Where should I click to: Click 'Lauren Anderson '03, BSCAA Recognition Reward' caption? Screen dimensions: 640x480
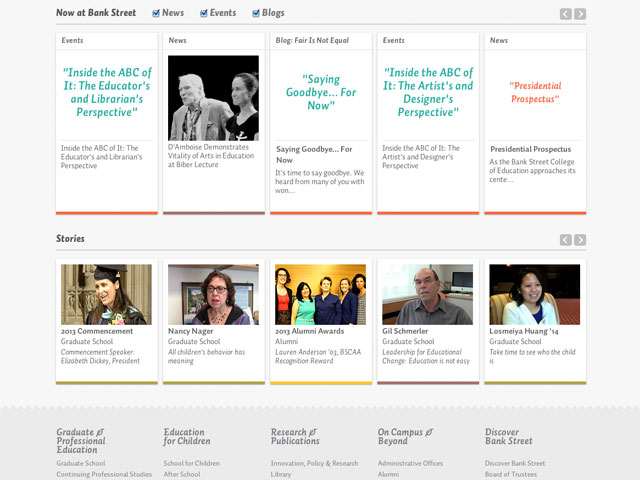point(318,356)
